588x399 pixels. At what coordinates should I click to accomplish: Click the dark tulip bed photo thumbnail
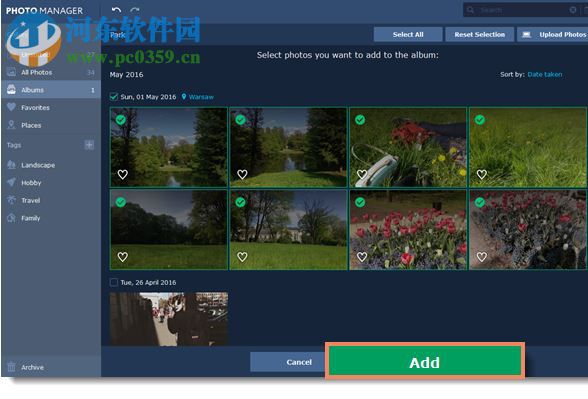pos(528,230)
